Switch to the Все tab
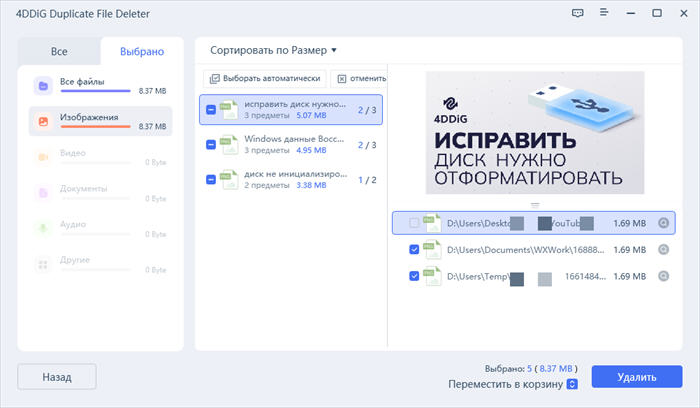 [x=59, y=51]
